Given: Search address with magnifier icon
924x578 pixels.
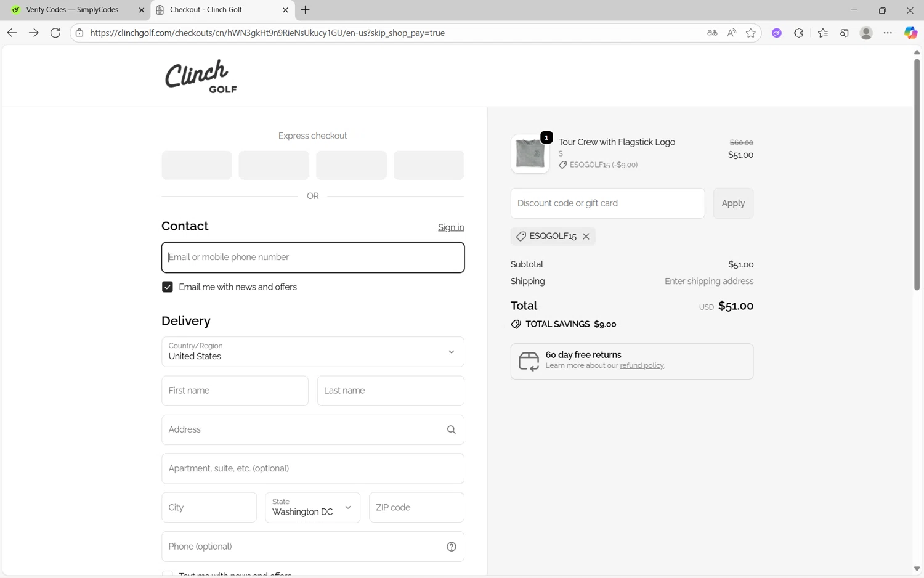Looking at the screenshot, I should [451, 430].
